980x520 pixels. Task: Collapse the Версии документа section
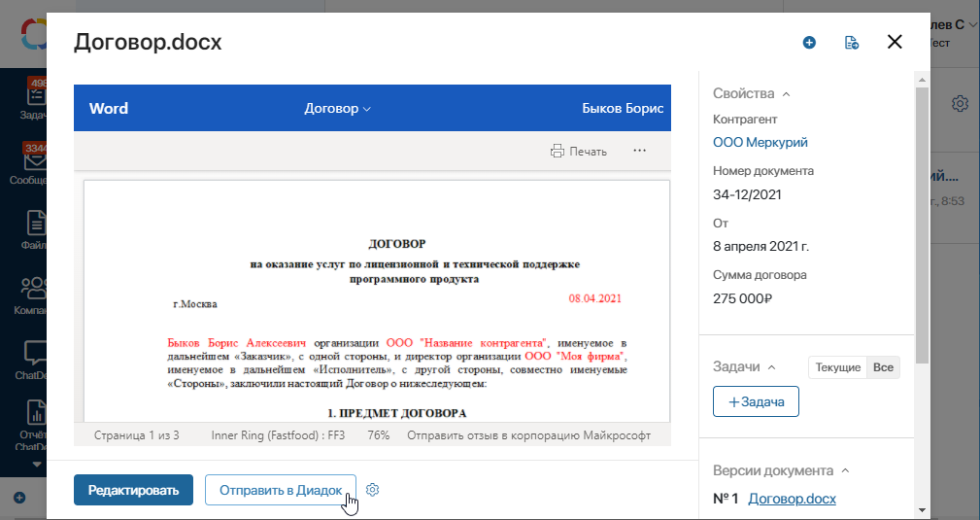[x=845, y=471]
